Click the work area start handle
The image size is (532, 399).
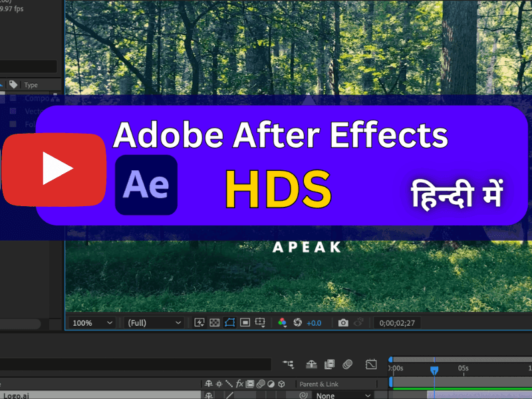pos(390,382)
